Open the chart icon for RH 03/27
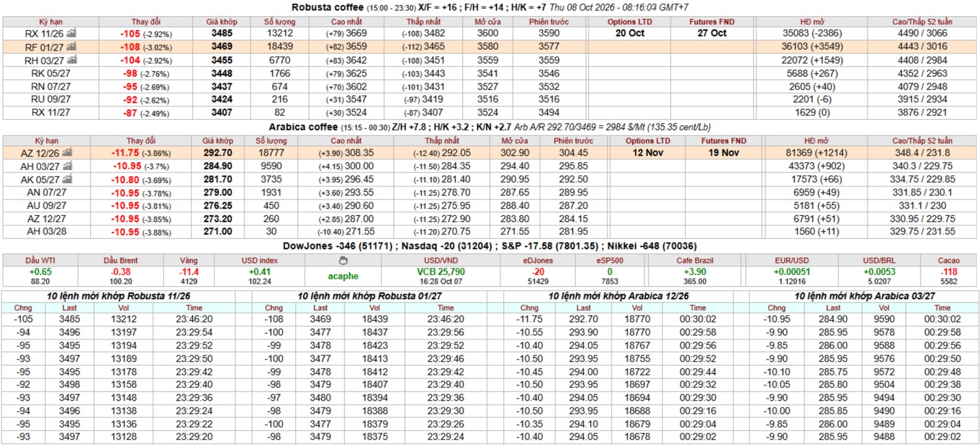Image resolution: width=980 pixels, height=445 pixels. 72,60
